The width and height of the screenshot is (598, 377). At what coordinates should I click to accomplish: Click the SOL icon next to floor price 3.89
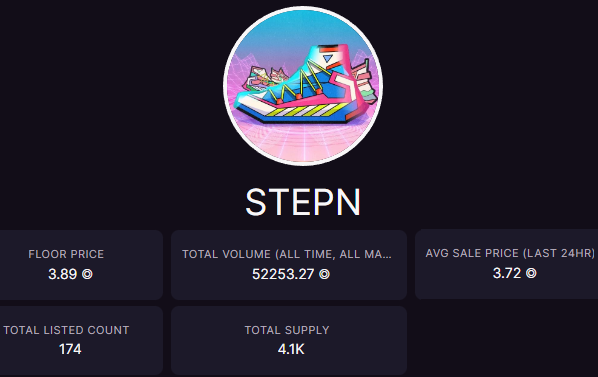(87, 274)
